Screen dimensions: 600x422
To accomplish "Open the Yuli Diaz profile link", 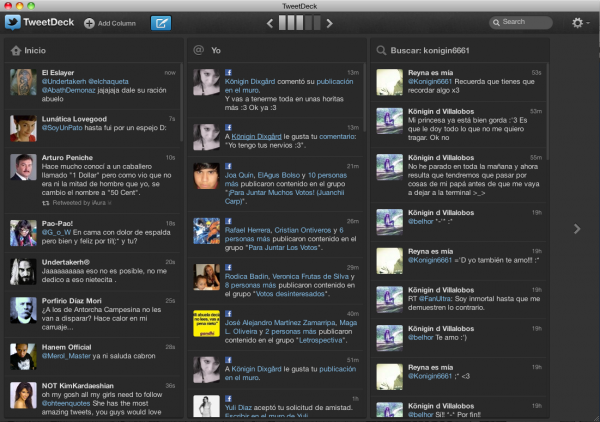I will 238,407.
